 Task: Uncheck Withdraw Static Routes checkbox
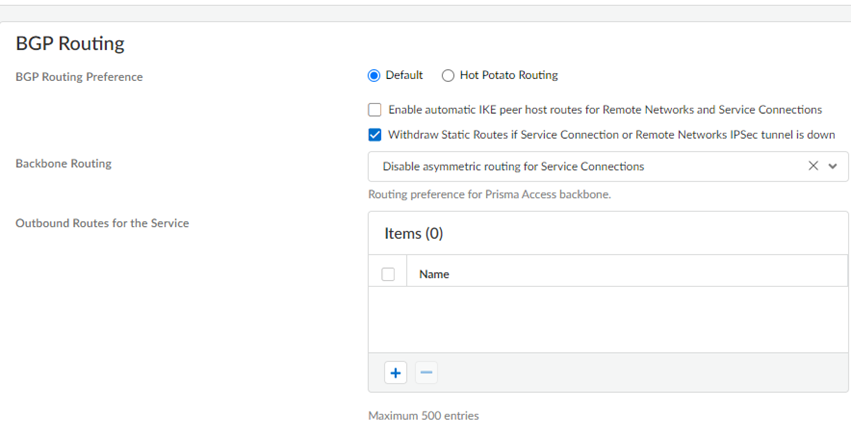[x=375, y=135]
